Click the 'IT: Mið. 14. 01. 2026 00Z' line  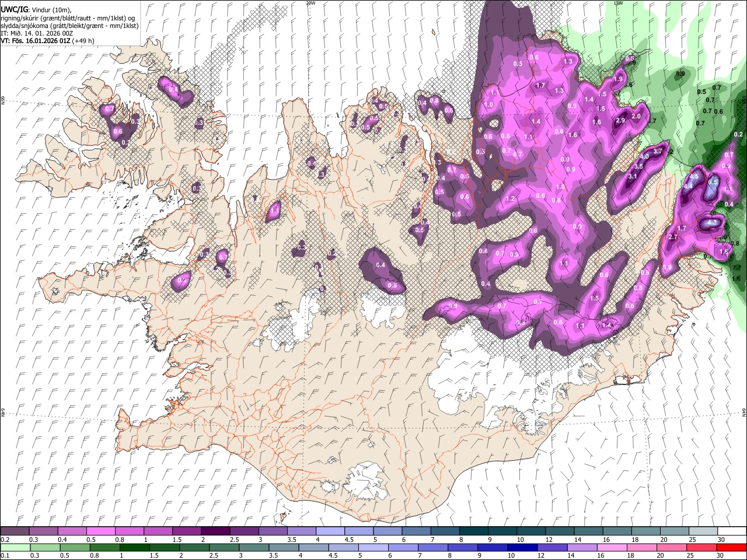pos(36,34)
